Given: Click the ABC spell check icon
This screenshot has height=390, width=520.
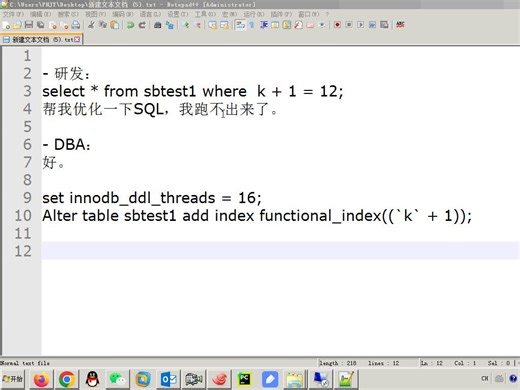Looking at the screenshot, I should [400, 25].
